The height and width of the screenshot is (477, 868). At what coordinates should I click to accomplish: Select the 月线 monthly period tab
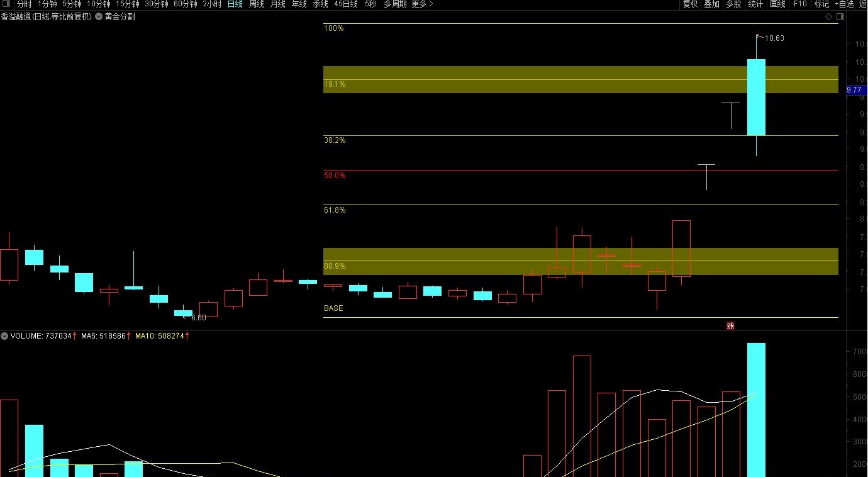click(x=277, y=4)
